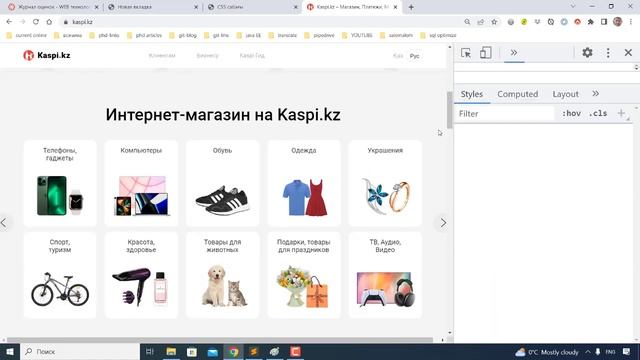The image size is (640, 360).
Task: Open the YOUTUBE bookmarks folder
Action: (x=357, y=36)
